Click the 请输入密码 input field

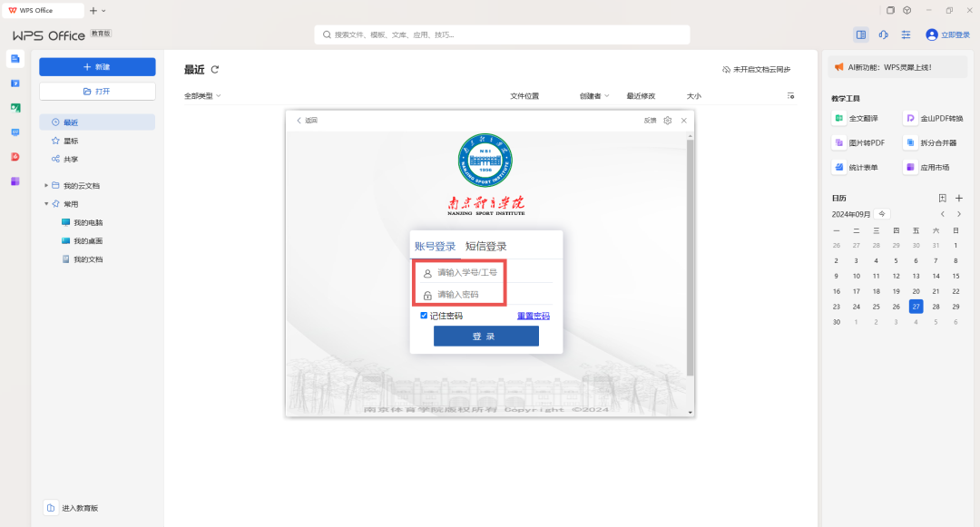coord(485,294)
